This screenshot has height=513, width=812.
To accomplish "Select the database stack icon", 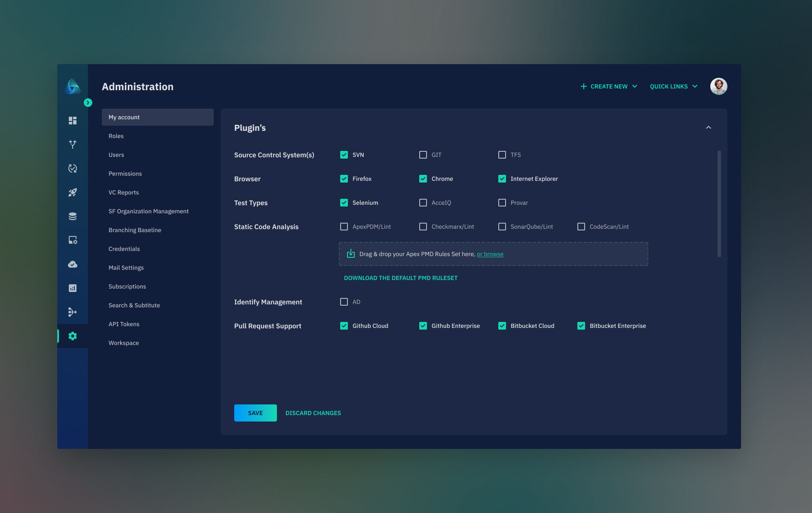I will [73, 216].
